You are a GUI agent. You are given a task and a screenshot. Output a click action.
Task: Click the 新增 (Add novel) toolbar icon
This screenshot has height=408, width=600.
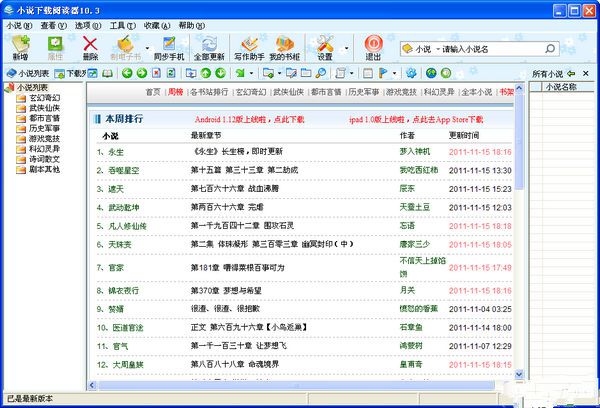click(x=20, y=46)
